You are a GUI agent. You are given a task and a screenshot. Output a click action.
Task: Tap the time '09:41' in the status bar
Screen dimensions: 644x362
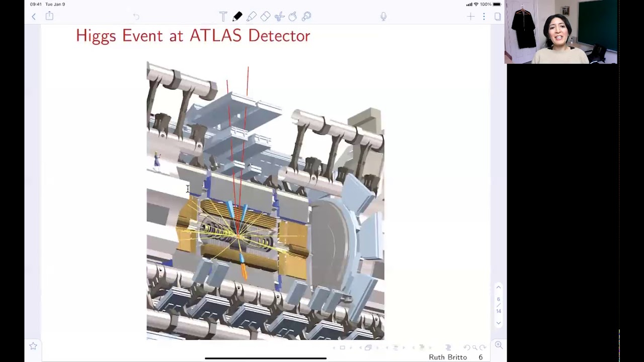pyautogui.click(x=36, y=4)
